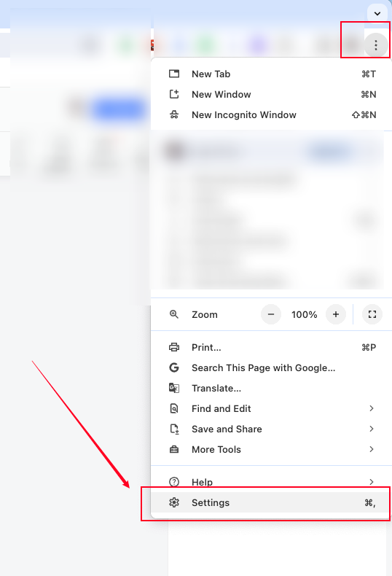Click the Save and Share file icon
Screen dimensions: 392x576
point(174,429)
